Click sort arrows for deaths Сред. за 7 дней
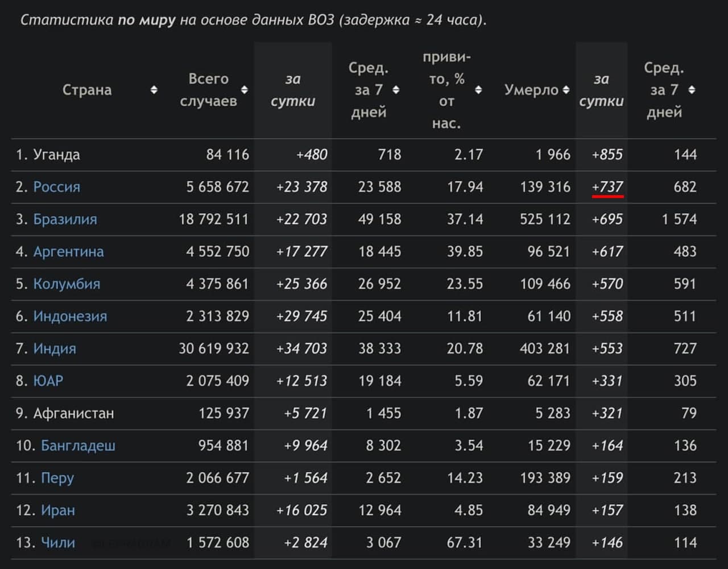 pos(692,90)
